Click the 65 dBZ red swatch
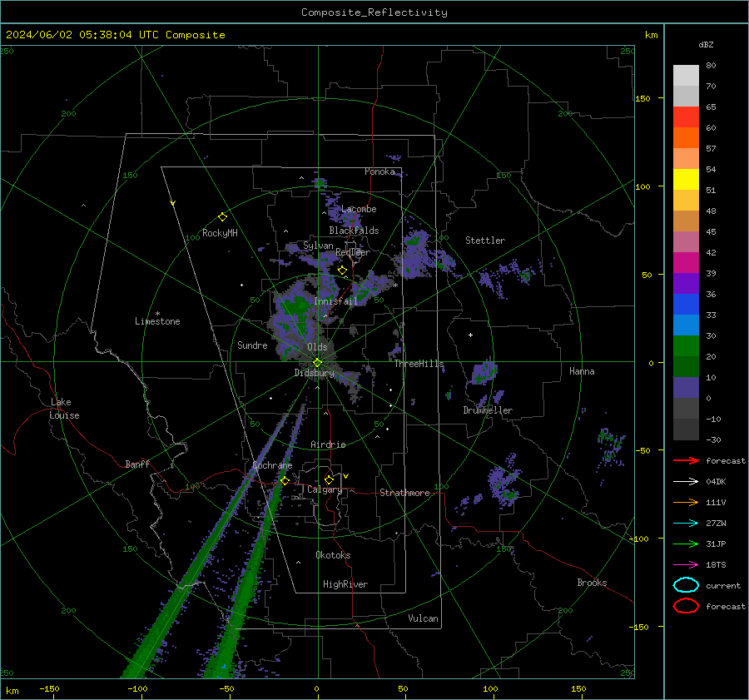749x700 pixels. tap(686, 117)
